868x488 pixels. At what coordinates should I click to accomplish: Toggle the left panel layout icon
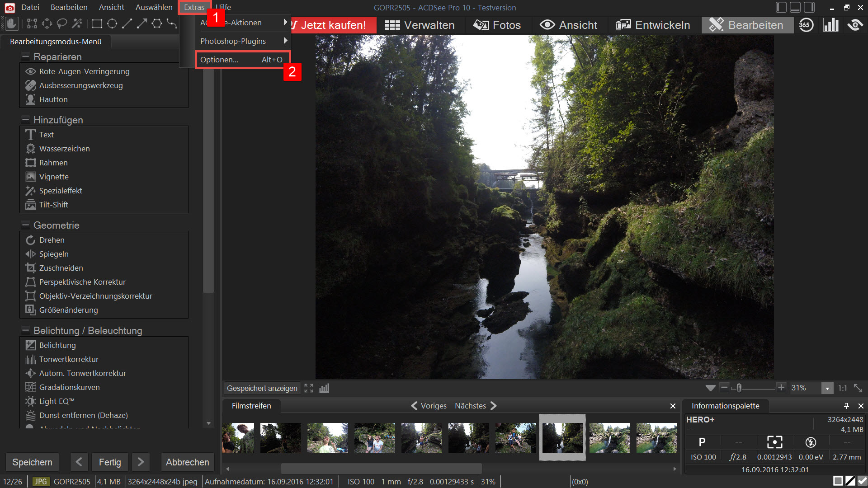[x=781, y=7]
